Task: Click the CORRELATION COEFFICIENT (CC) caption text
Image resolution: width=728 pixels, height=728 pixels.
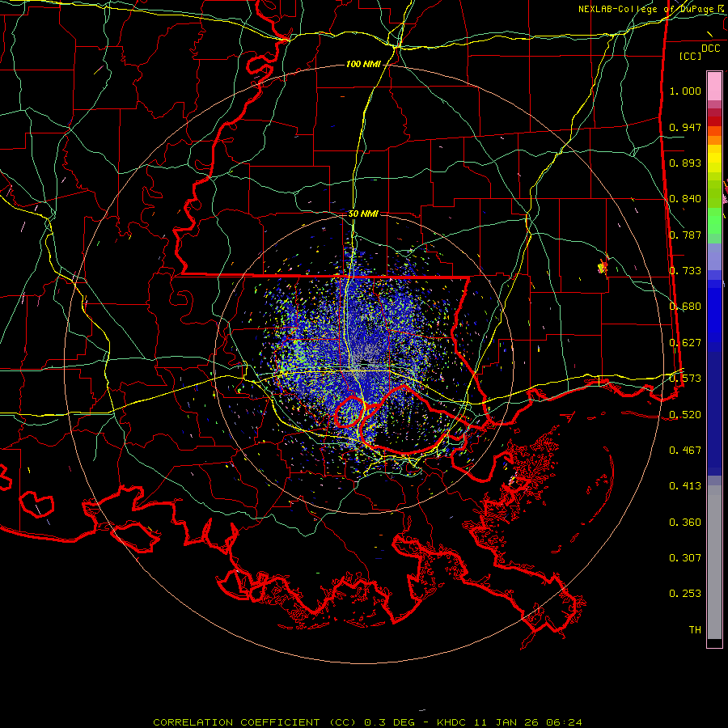Action: (x=255, y=722)
